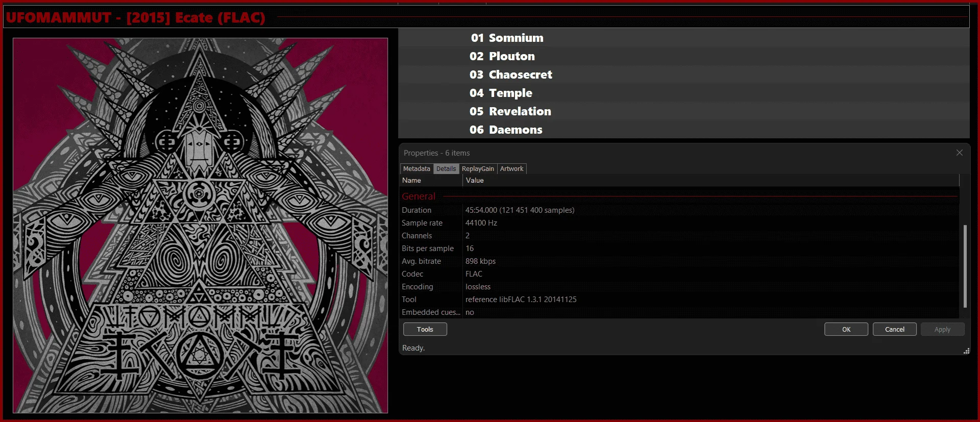
Task: Close the Properties dialog
Action: pyautogui.click(x=959, y=153)
